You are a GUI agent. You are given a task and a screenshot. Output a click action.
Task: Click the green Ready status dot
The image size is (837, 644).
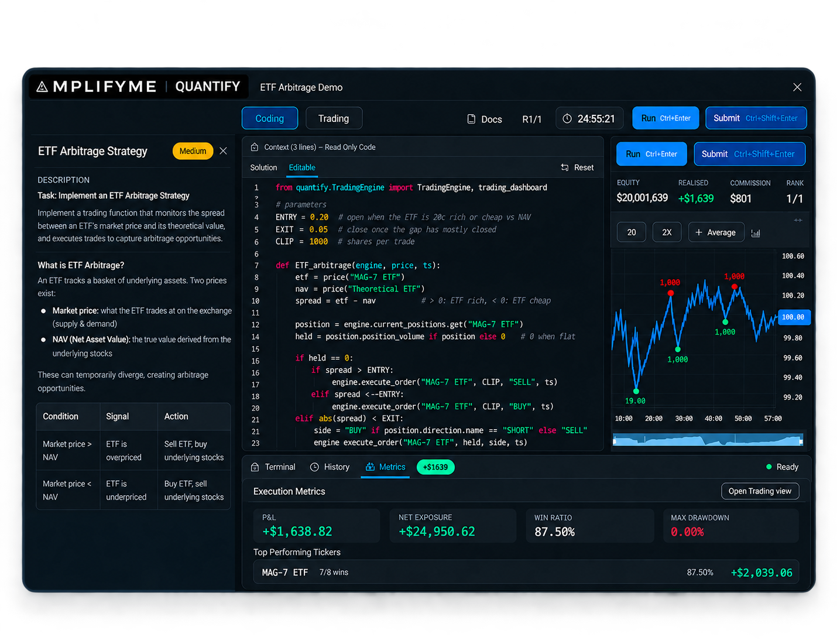[769, 467]
